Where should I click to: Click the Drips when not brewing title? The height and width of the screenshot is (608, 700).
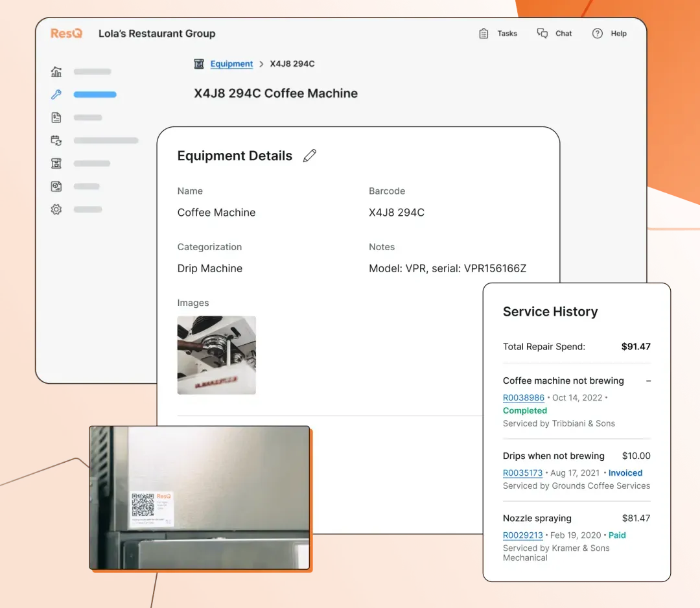[x=554, y=456]
